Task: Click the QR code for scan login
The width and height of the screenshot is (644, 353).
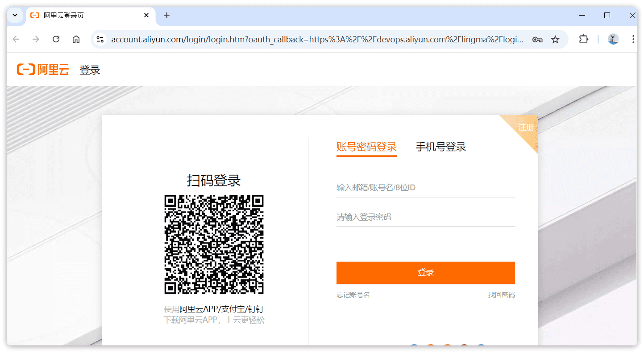Action: 214,244
